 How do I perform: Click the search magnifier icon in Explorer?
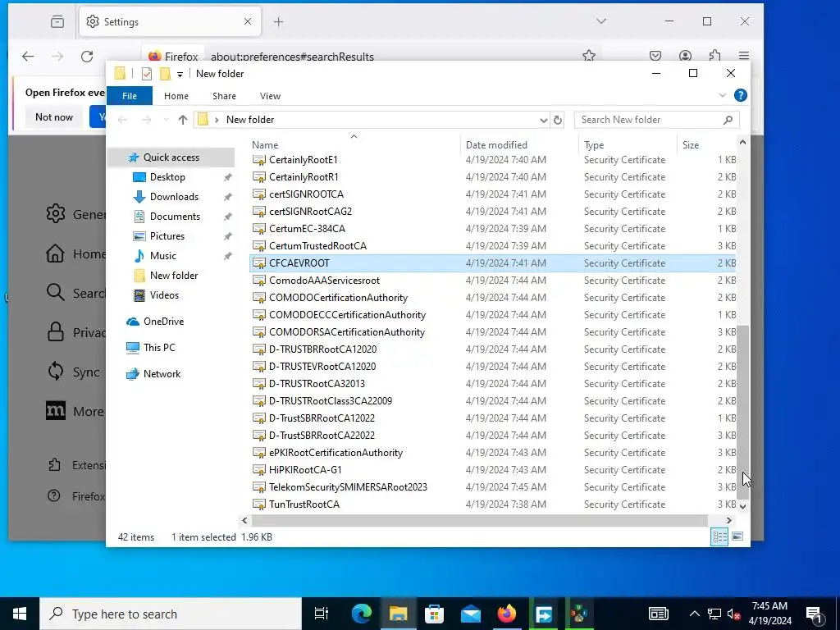[728, 120]
